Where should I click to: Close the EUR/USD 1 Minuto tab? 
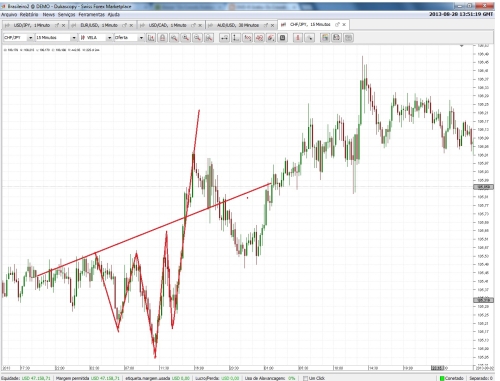[131, 25]
